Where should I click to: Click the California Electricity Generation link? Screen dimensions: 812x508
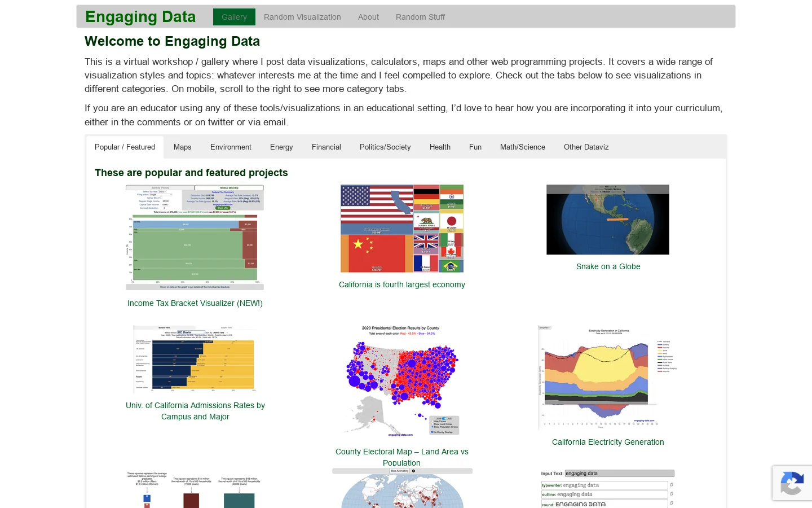point(608,442)
